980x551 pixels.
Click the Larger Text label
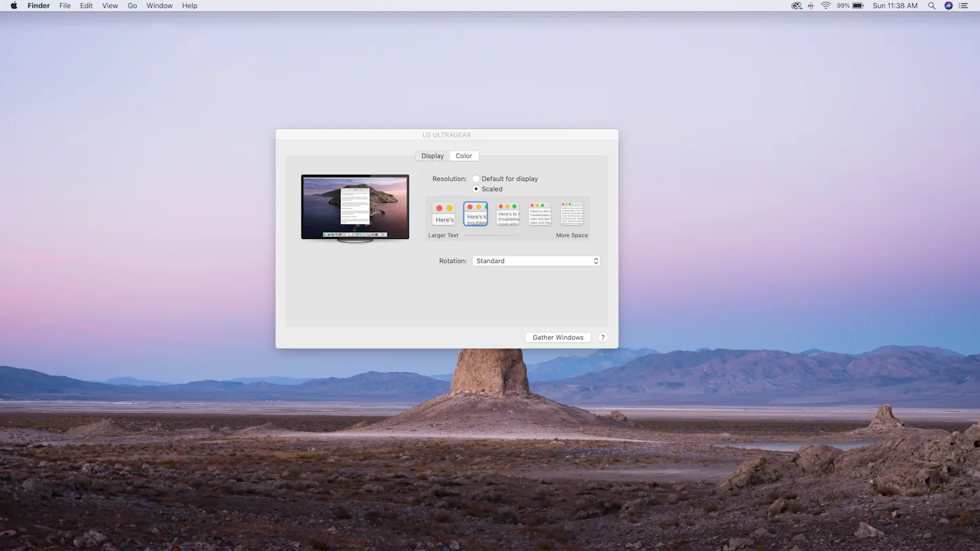(x=443, y=235)
